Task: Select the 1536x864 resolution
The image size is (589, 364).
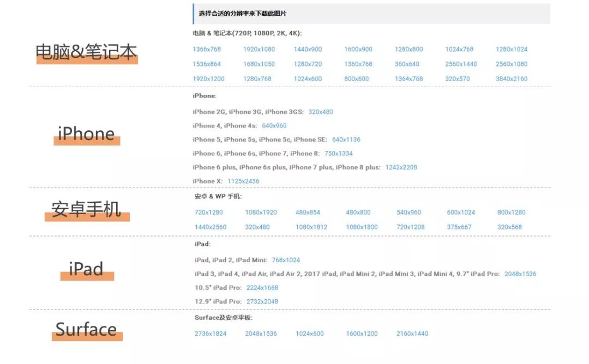Action: pos(207,64)
